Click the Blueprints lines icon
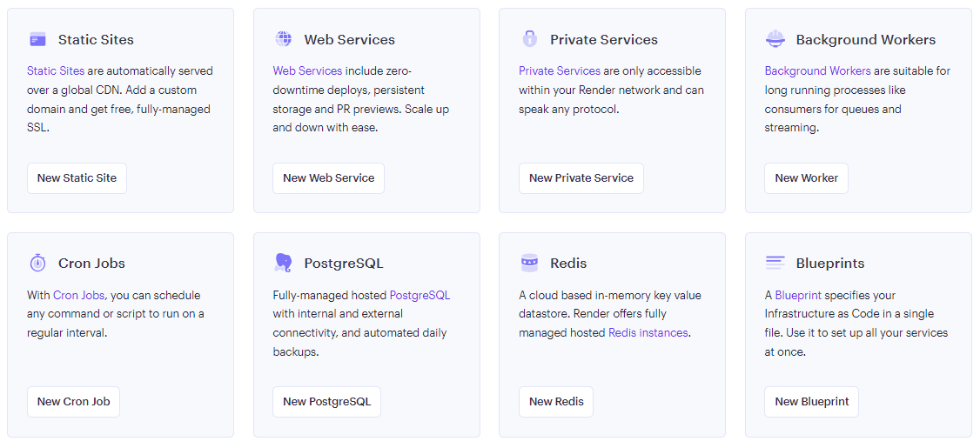Viewport: 980px width, 448px height. point(775,263)
